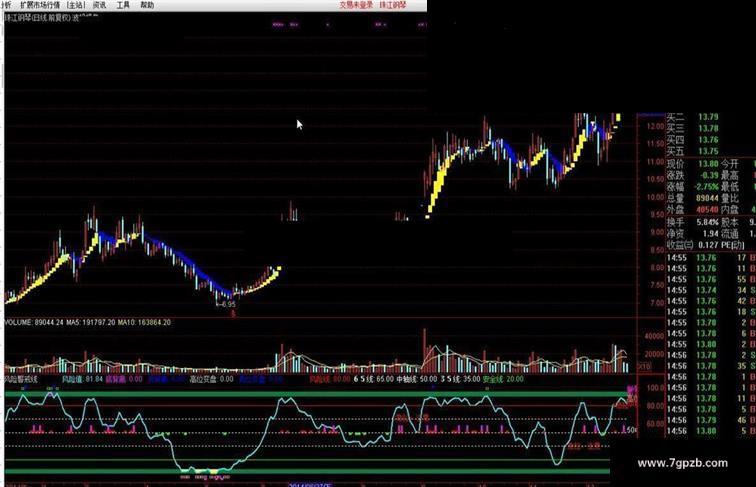The width and height of the screenshot is (756, 487).
Task: Click the 风险警戒线 indicator name
Action: click(x=21, y=379)
